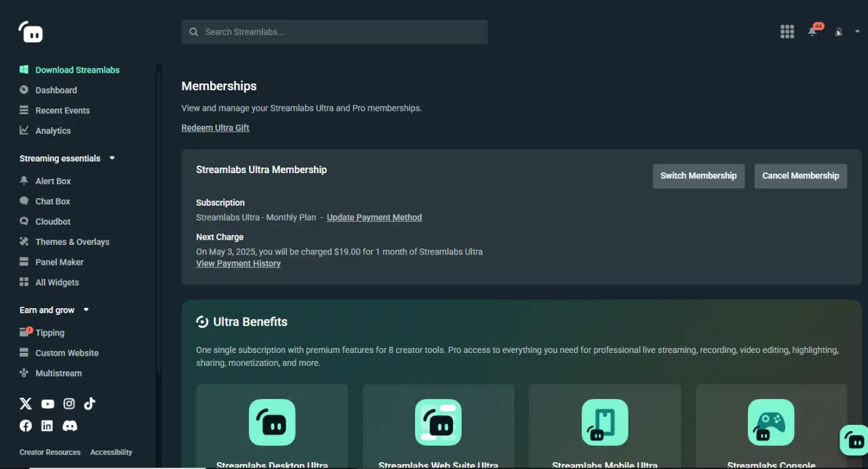Open Chat Box
Viewport: 868px width, 469px height.
53,202
